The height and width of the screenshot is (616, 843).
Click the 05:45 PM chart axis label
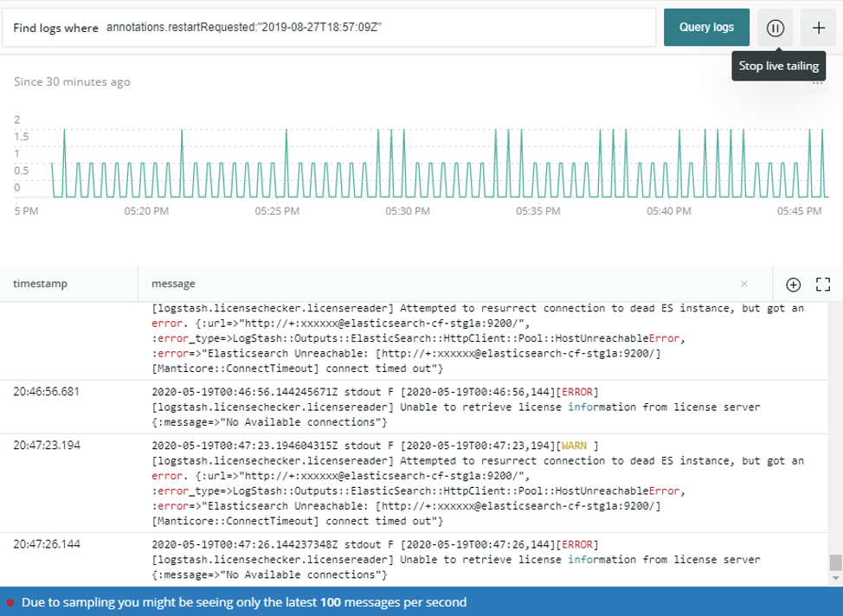[x=799, y=211]
